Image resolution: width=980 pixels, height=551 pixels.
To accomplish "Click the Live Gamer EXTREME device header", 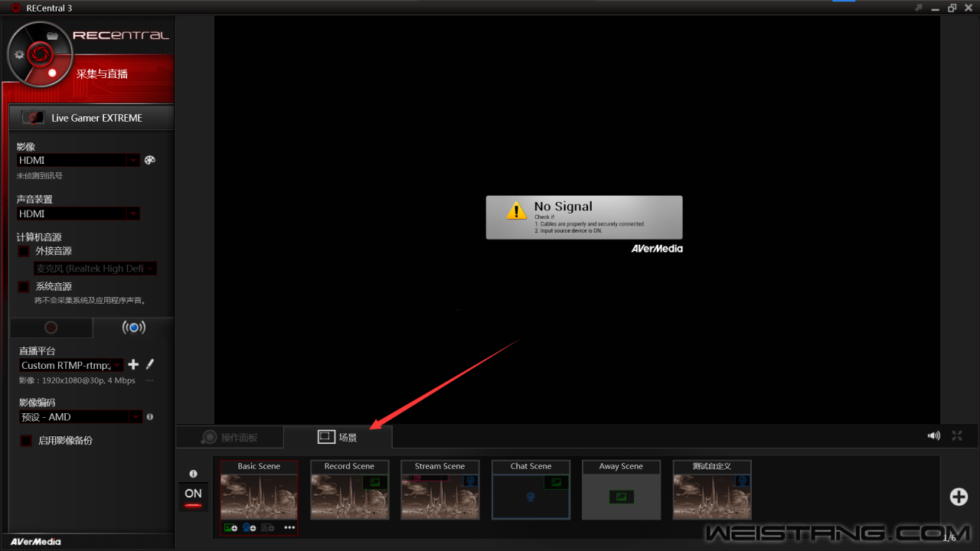I will click(x=92, y=118).
